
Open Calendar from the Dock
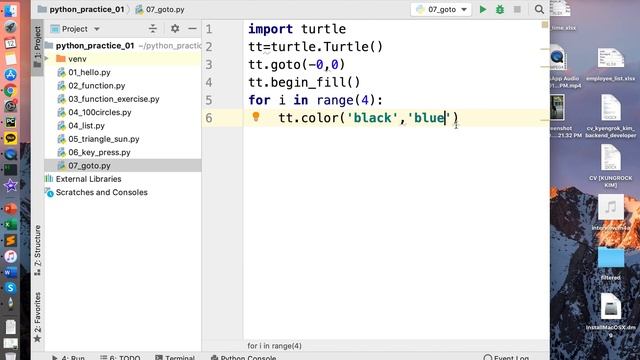click(x=10, y=42)
